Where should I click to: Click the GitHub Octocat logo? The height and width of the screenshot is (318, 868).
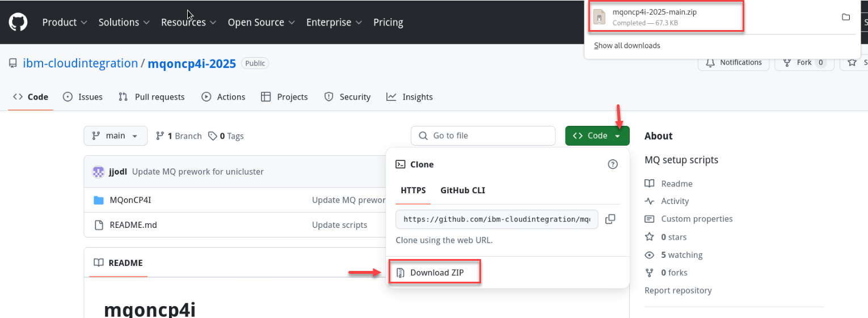[x=18, y=22]
